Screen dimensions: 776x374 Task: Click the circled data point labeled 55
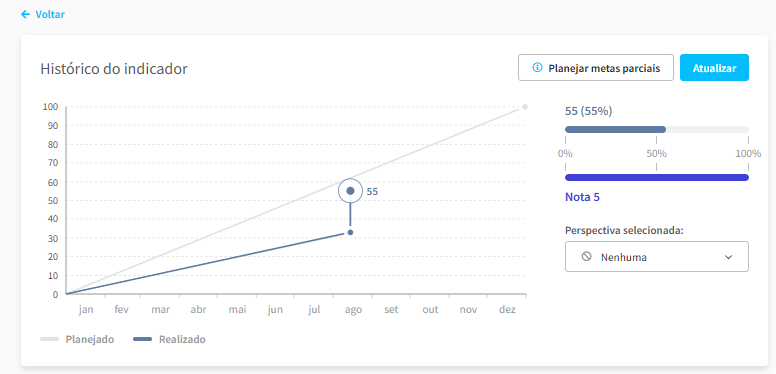(350, 191)
